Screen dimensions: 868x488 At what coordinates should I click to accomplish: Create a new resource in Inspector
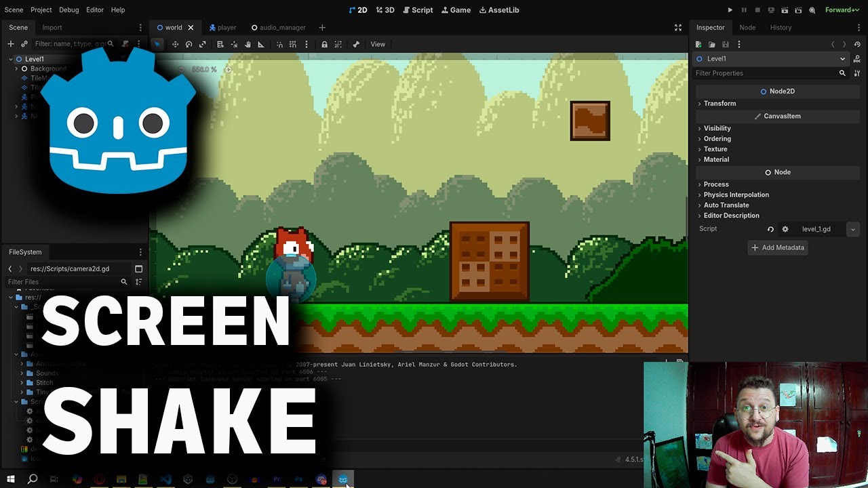pyautogui.click(x=698, y=44)
